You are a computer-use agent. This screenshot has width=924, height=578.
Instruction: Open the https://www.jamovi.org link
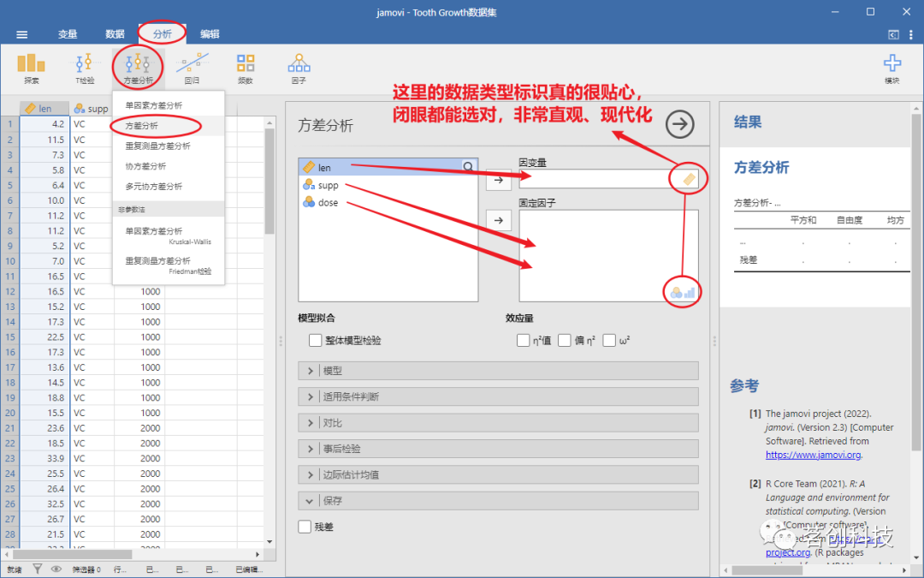[814, 455]
